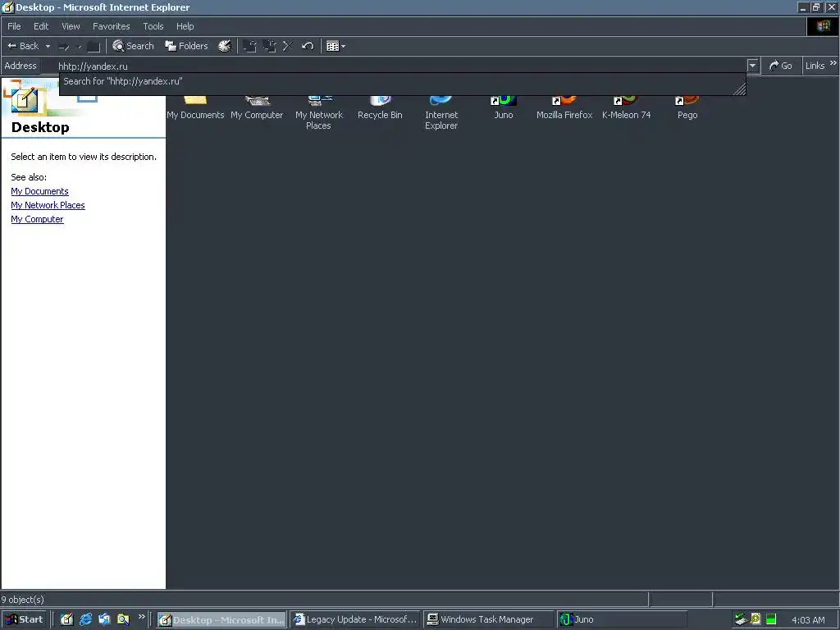Click the Forward arrow toolbar button
Screen dimensions: 840x630
(x=64, y=47)
